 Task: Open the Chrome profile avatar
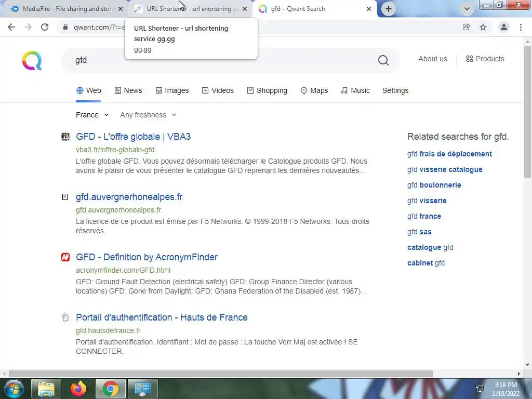click(x=504, y=27)
